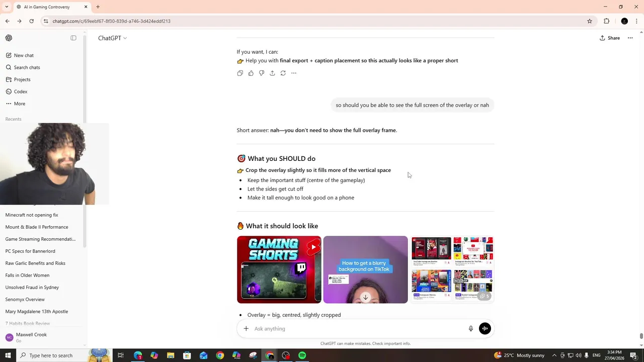Screen dimensions: 644x362
Task: Regenerate the response with the retry icon
Action: click(x=283, y=73)
